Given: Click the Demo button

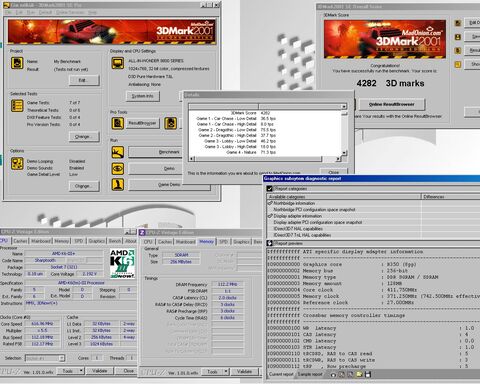Looking at the screenshot, I should tap(156, 169).
